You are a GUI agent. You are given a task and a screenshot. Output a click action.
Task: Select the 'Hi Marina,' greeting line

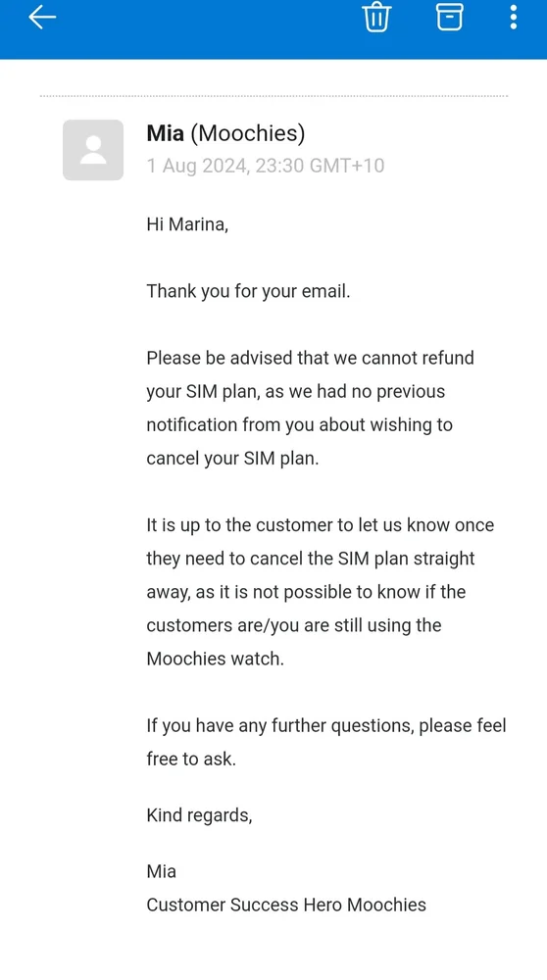click(187, 224)
